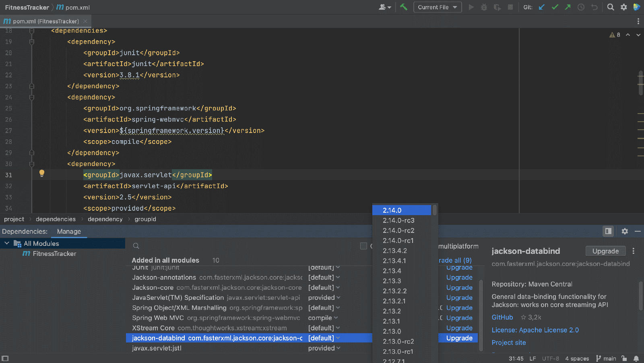Open the Current File run configuration dropdown
This screenshot has width=644, height=363.
(x=438, y=7)
